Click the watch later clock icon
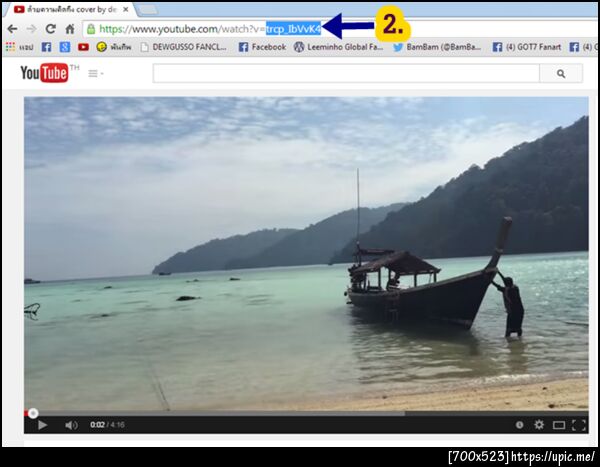Viewport: 600px width, 467px height. coord(519,425)
